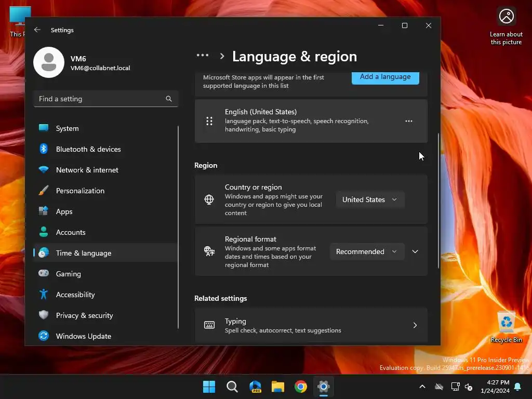Open the United States country dropdown
The width and height of the screenshot is (532, 399).
(x=370, y=199)
